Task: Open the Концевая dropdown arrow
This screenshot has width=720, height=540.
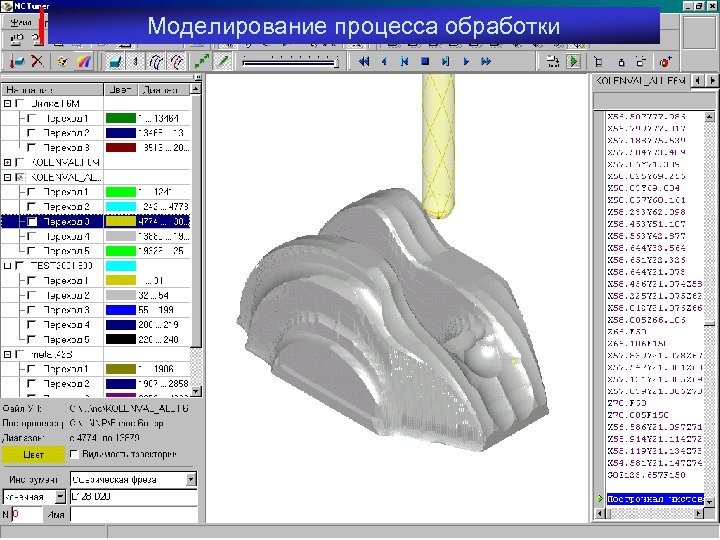Action: (60, 497)
